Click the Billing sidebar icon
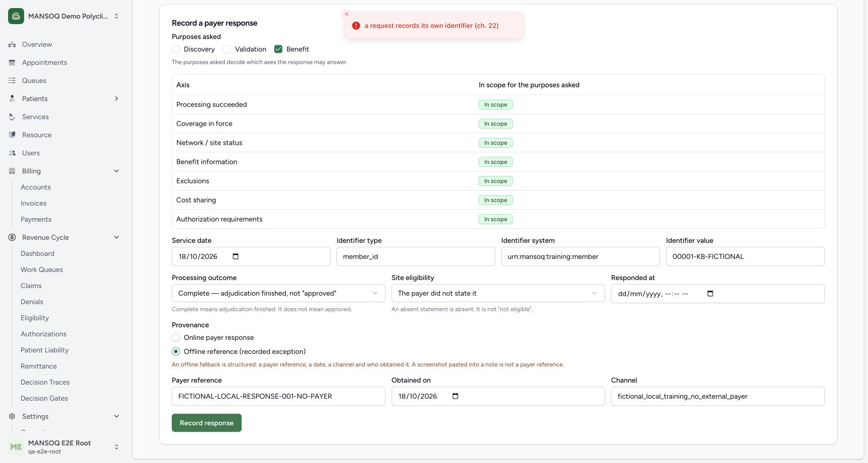The image size is (868, 463). click(x=12, y=171)
